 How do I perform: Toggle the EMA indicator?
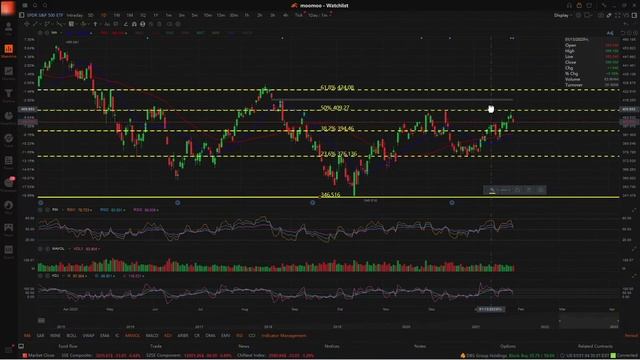pos(104,336)
